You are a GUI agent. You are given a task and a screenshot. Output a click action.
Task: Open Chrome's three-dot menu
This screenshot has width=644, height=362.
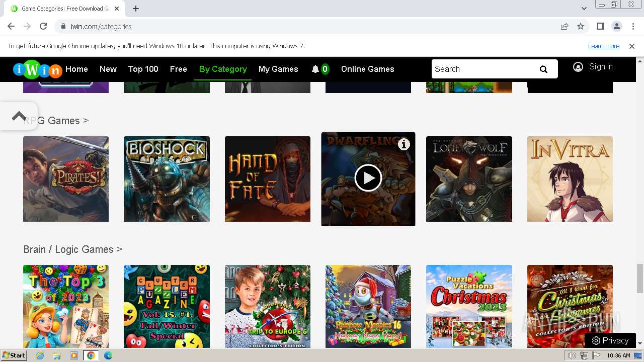[x=632, y=27]
